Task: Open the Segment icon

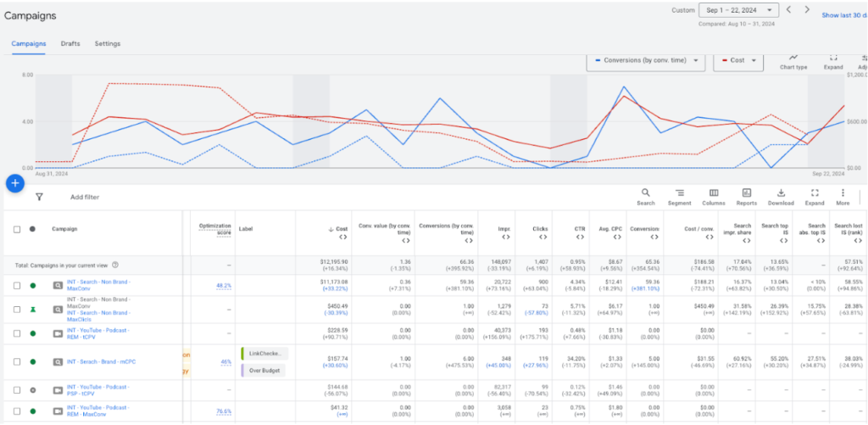Action: click(x=679, y=197)
